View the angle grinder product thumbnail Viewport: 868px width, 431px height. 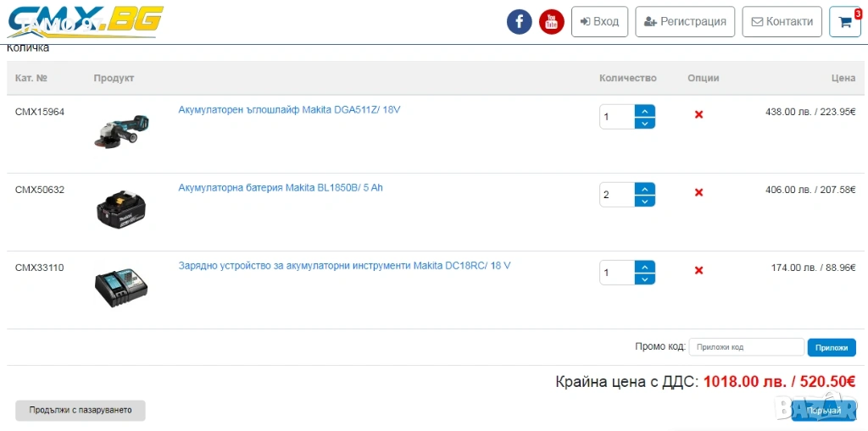pyautogui.click(x=121, y=133)
